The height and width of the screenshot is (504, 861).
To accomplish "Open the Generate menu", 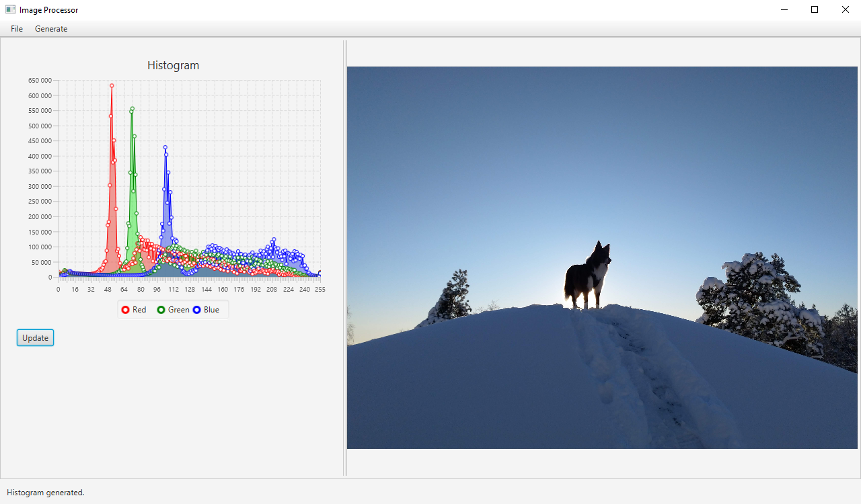I will point(51,29).
